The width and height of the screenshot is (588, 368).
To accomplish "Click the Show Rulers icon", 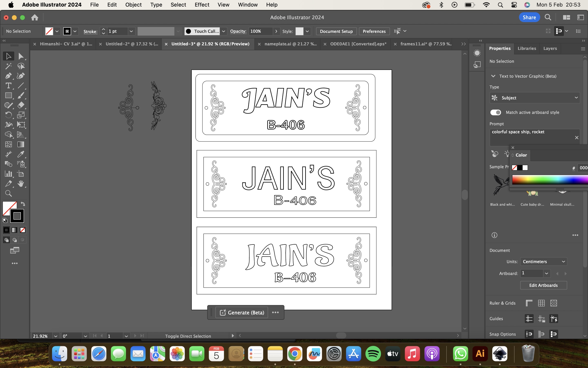I will click(x=529, y=303).
